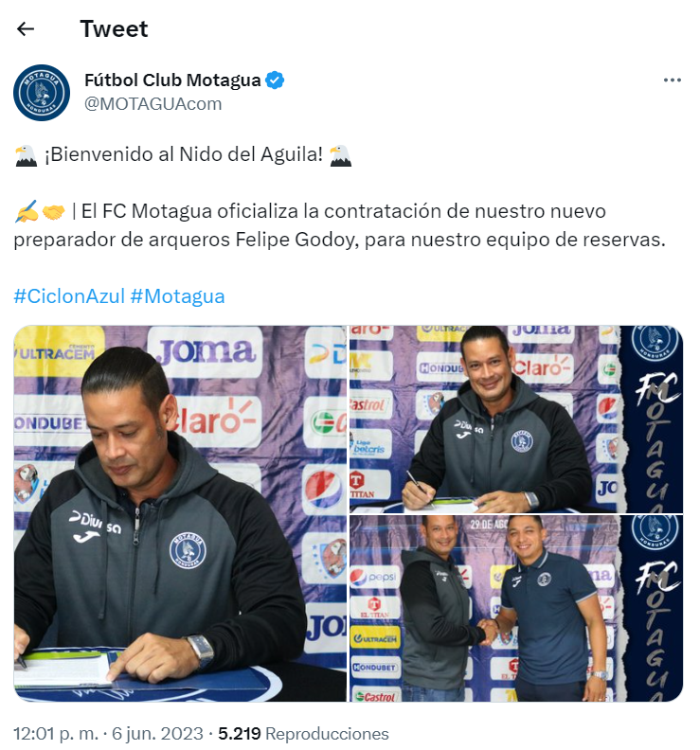
Task: Open bottom-right handshake photo
Action: 516,608
